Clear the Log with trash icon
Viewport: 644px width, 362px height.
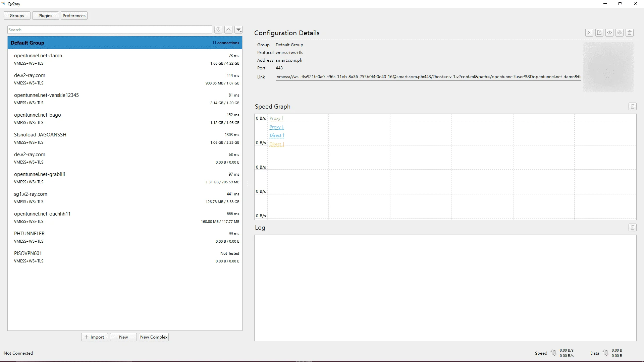pyautogui.click(x=633, y=228)
